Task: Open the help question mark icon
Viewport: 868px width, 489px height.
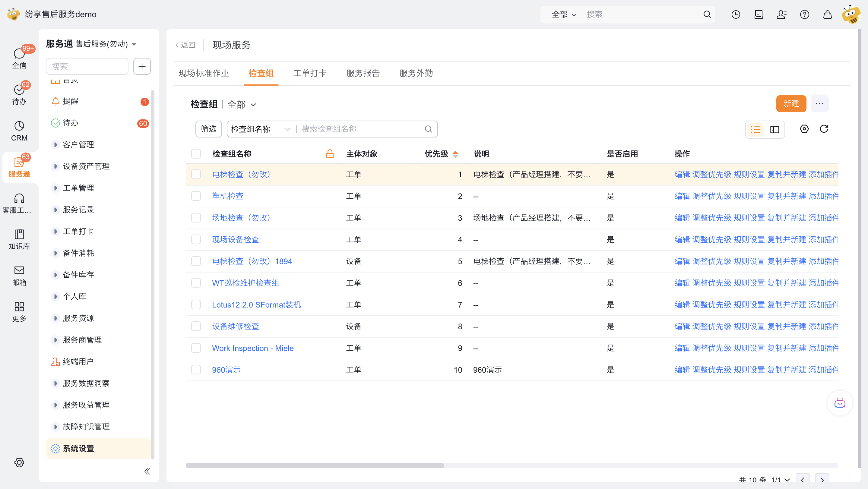Action: [x=804, y=14]
